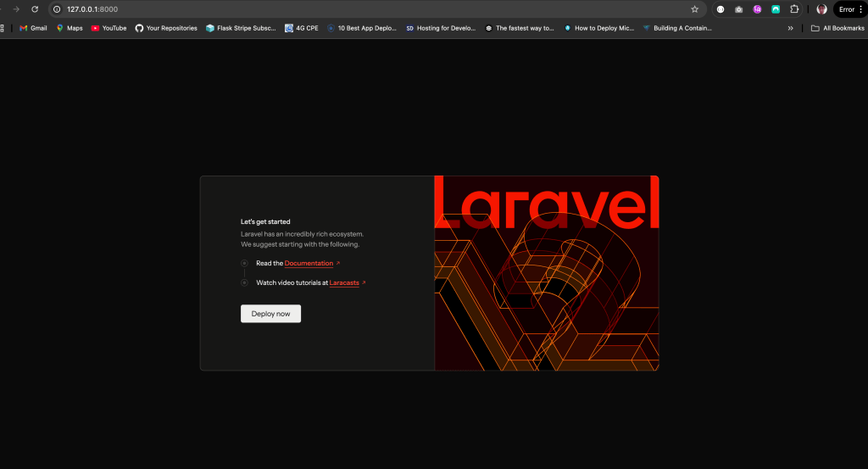Click the site information icon in address bar
The height and width of the screenshot is (469, 868).
tap(57, 9)
